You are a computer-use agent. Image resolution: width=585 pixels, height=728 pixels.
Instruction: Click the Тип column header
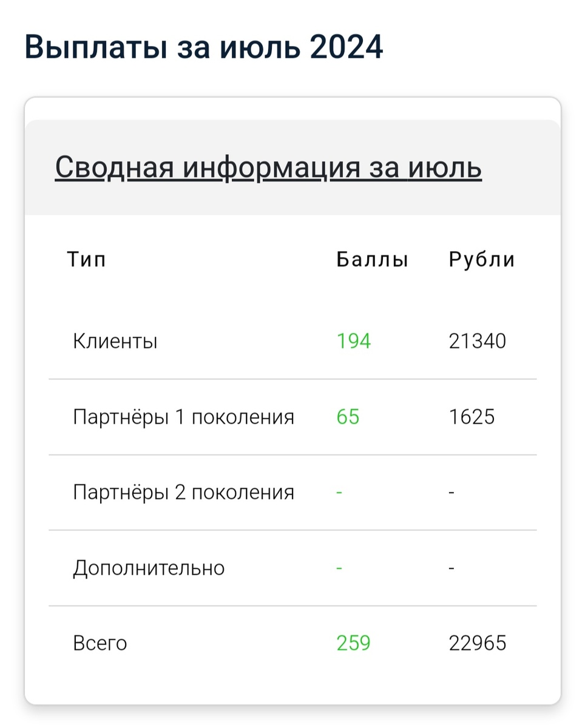coord(87,259)
